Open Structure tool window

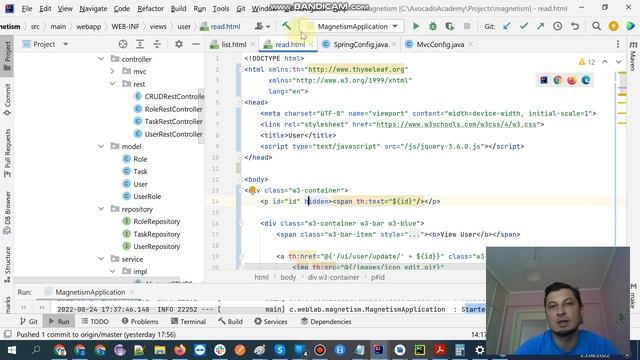click(7, 264)
